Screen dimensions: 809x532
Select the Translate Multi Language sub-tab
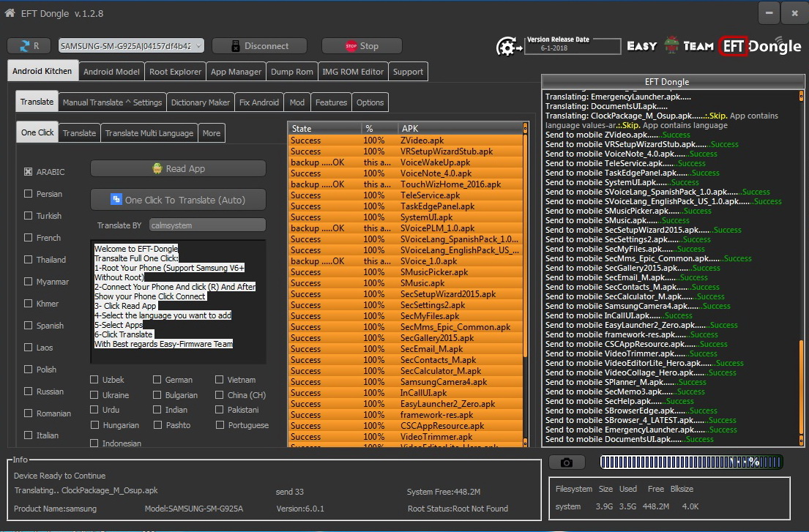pos(149,133)
